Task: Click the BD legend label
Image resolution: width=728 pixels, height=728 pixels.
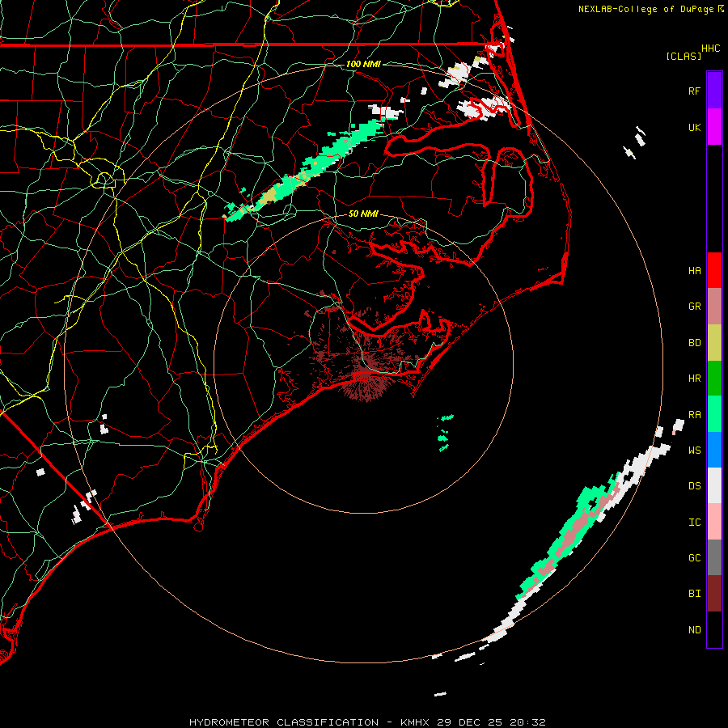Action: 694,343
